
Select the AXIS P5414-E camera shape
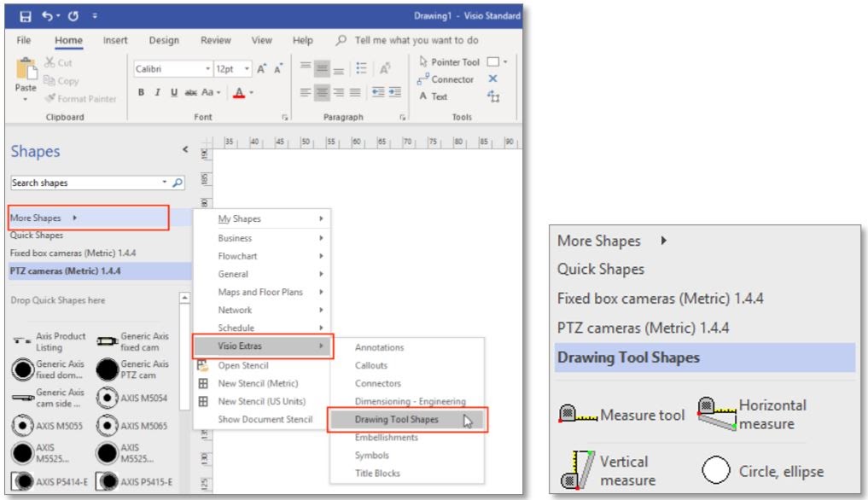click(x=50, y=482)
